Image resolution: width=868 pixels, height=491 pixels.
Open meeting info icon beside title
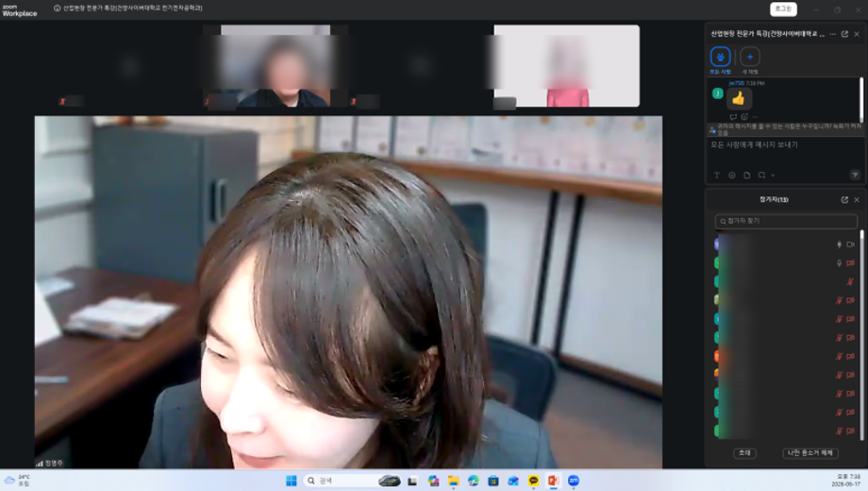click(57, 8)
